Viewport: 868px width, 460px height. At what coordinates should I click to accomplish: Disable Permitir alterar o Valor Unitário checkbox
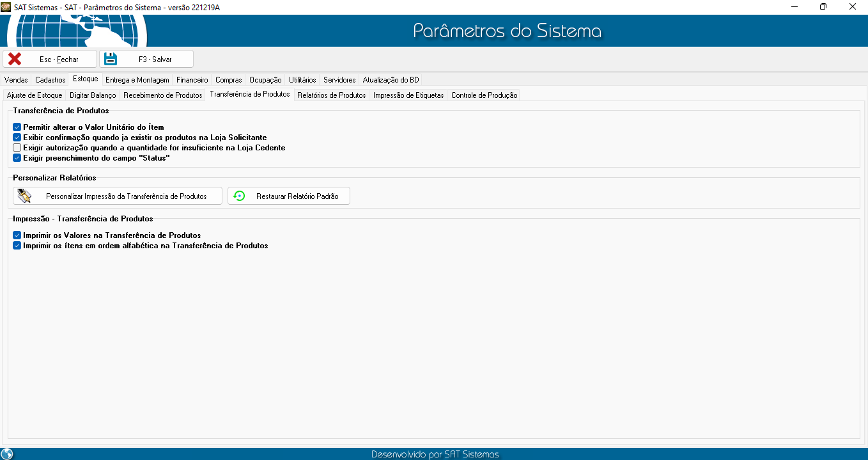17,127
